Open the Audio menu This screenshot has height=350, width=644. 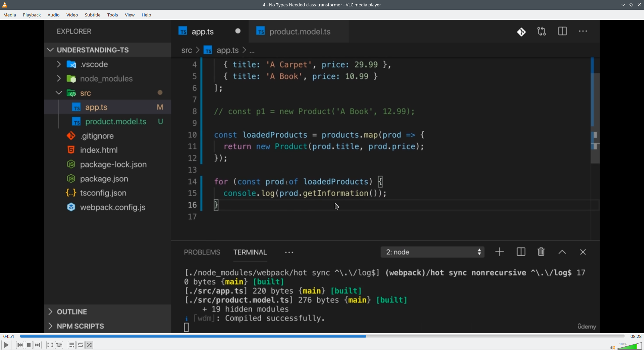53,15
